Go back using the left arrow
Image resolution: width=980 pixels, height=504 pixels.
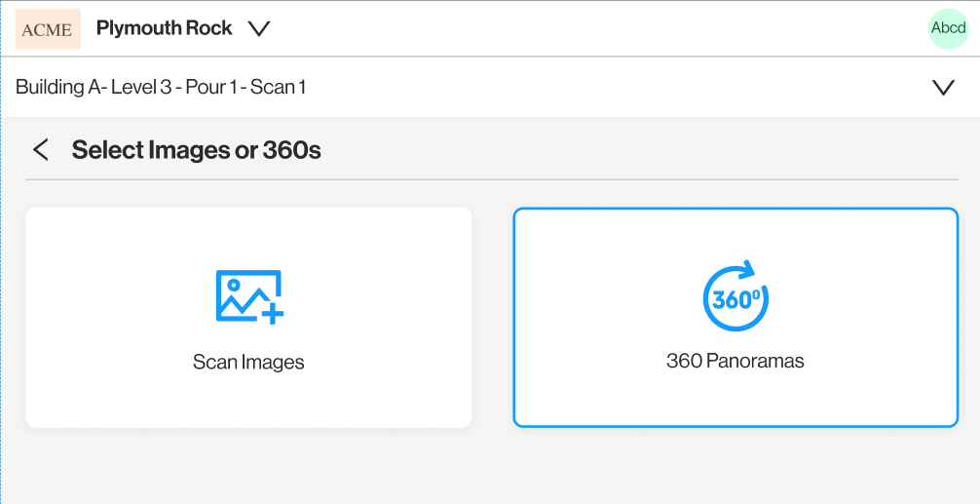pos(40,149)
